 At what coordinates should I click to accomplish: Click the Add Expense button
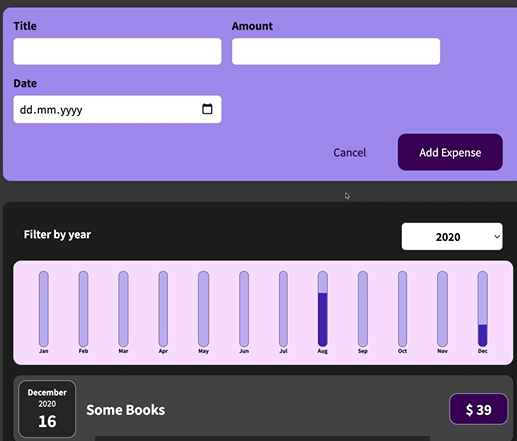click(x=450, y=152)
